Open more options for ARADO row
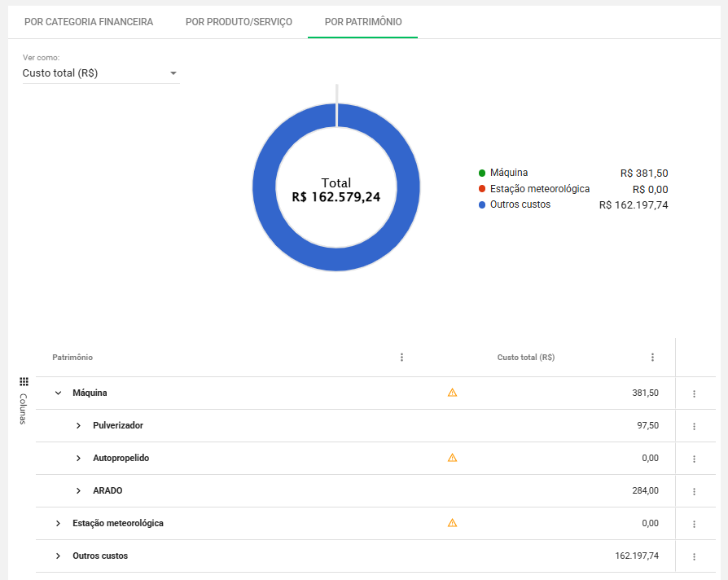The height and width of the screenshot is (580, 728). (x=694, y=491)
